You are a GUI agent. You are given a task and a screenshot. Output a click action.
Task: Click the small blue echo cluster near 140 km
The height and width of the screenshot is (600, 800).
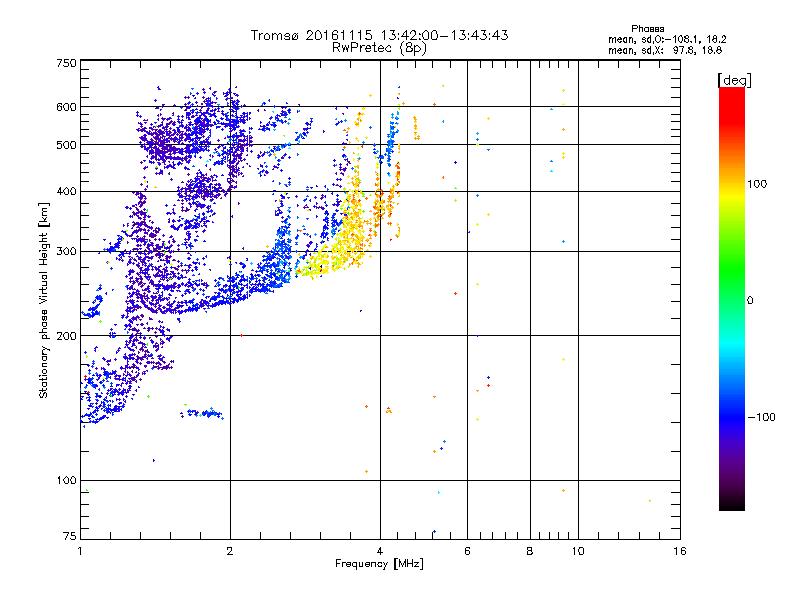tap(203, 414)
